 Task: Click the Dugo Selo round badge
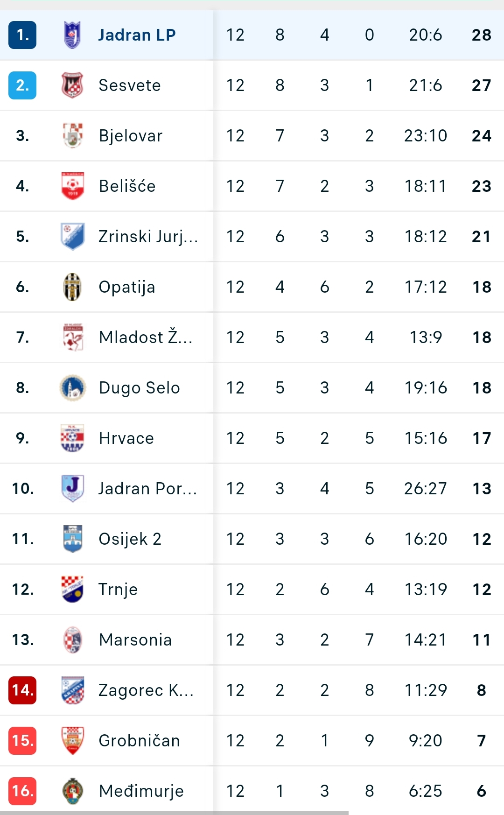coord(72,388)
